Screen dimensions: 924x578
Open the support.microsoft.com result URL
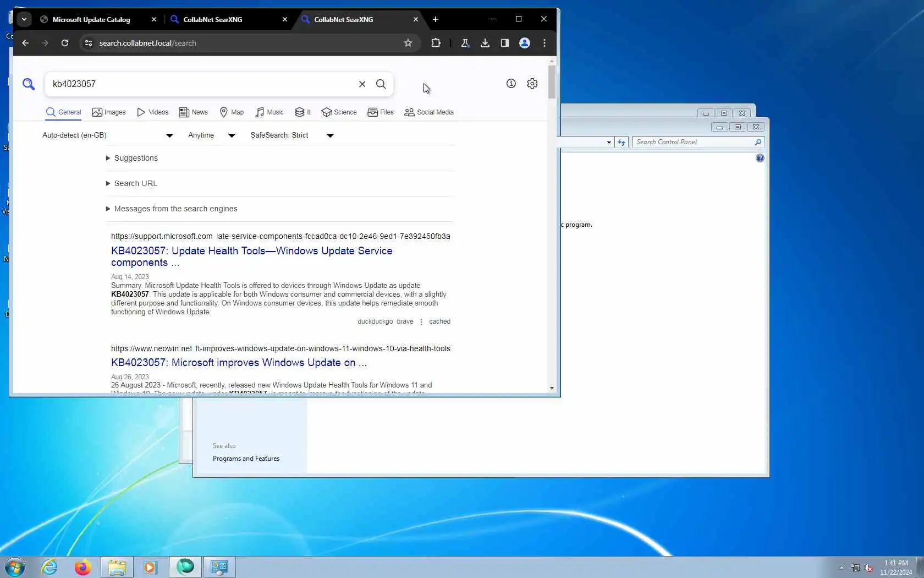coord(280,236)
